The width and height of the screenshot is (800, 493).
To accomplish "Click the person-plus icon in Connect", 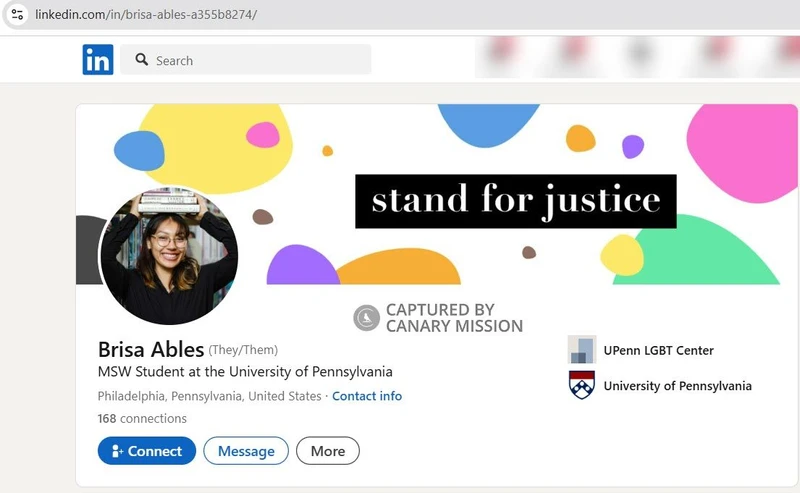I will [117, 451].
